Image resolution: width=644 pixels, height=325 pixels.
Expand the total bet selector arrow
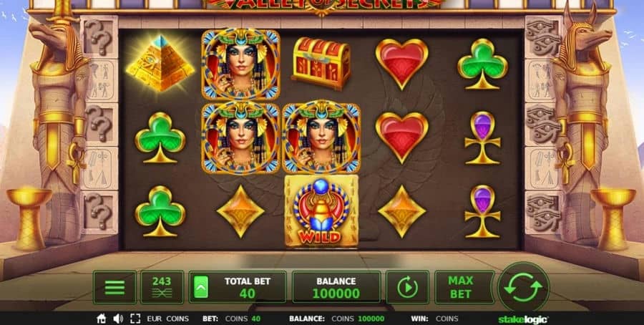(201, 287)
